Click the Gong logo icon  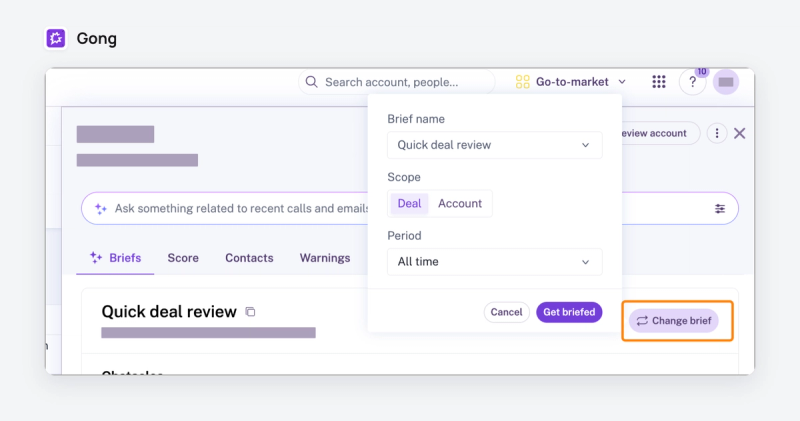56,38
